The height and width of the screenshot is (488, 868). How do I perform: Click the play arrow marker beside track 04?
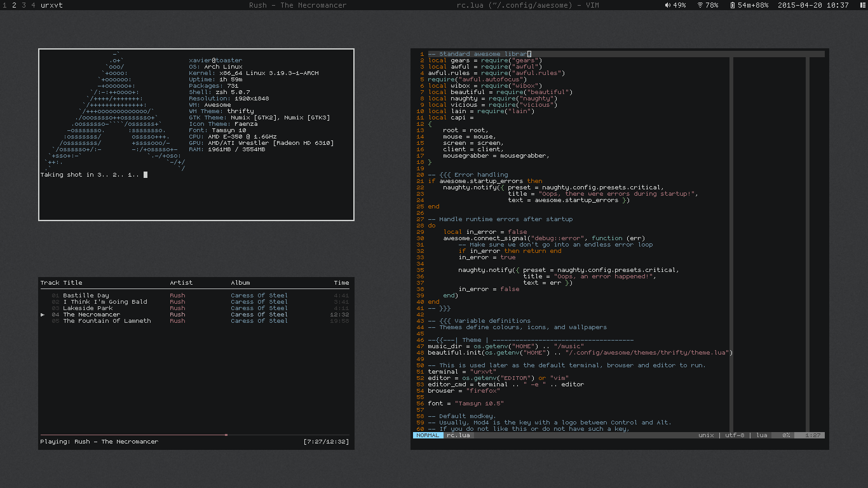click(43, 315)
